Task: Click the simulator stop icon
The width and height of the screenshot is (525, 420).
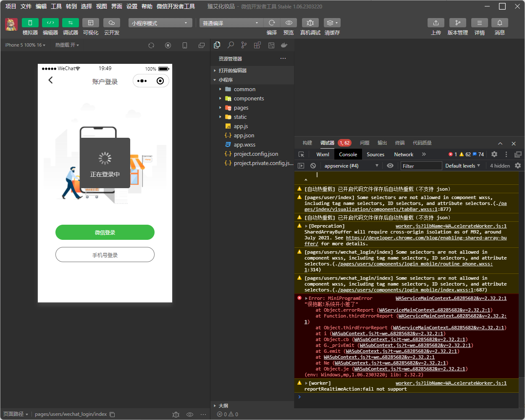Action: point(168,45)
